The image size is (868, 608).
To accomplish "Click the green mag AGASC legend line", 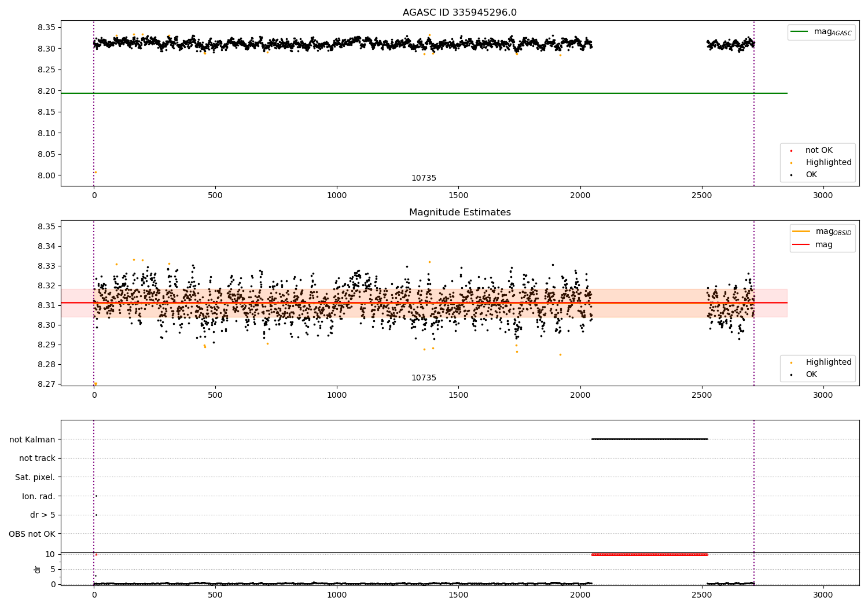I will (x=800, y=32).
